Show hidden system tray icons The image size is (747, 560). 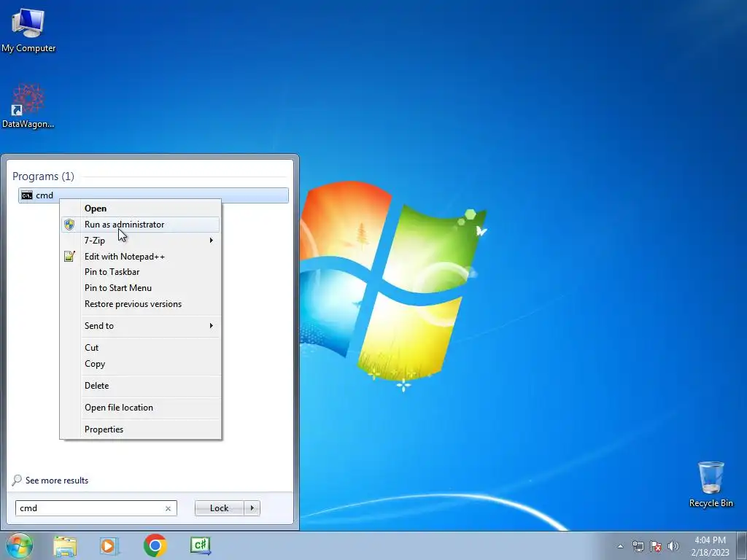tap(620, 546)
